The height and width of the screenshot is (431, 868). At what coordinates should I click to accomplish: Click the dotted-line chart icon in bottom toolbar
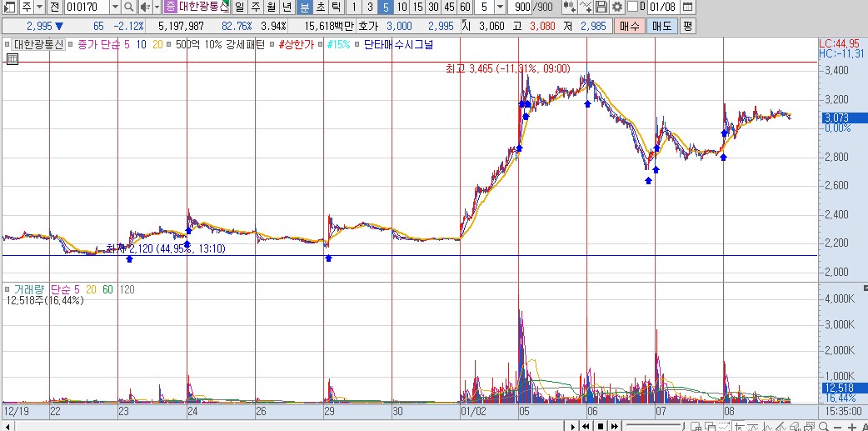click(725, 427)
